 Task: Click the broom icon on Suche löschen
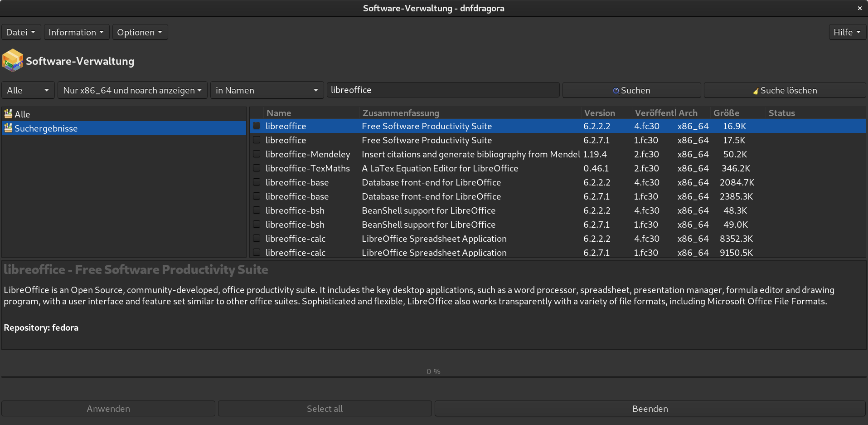coord(756,91)
